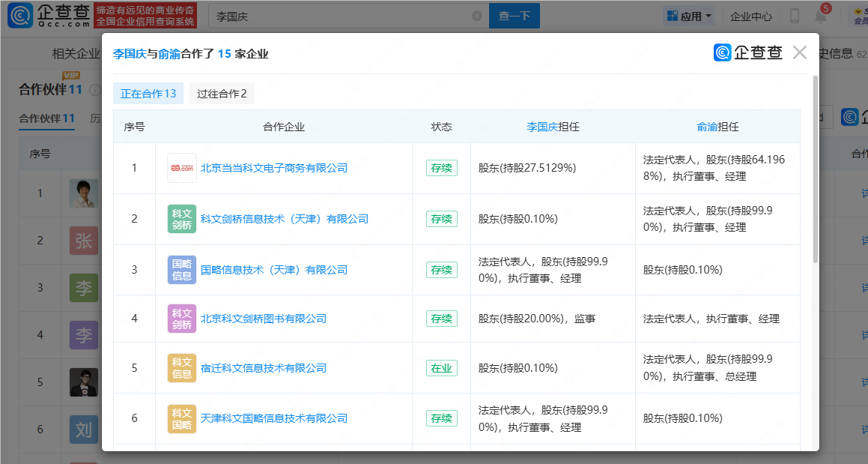Click the orange 科文国略 company logo
This screenshot has height=464, width=868.
tap(181, 418)
